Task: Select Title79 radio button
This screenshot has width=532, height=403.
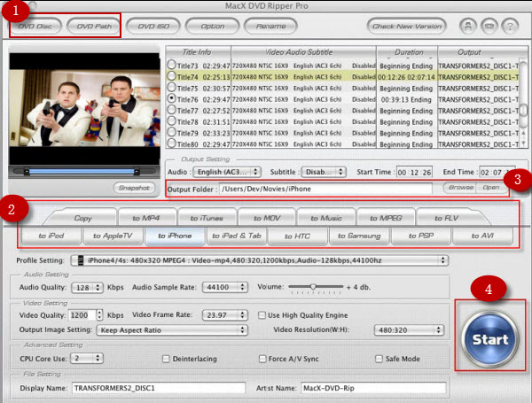Action: tap(172, 132)
